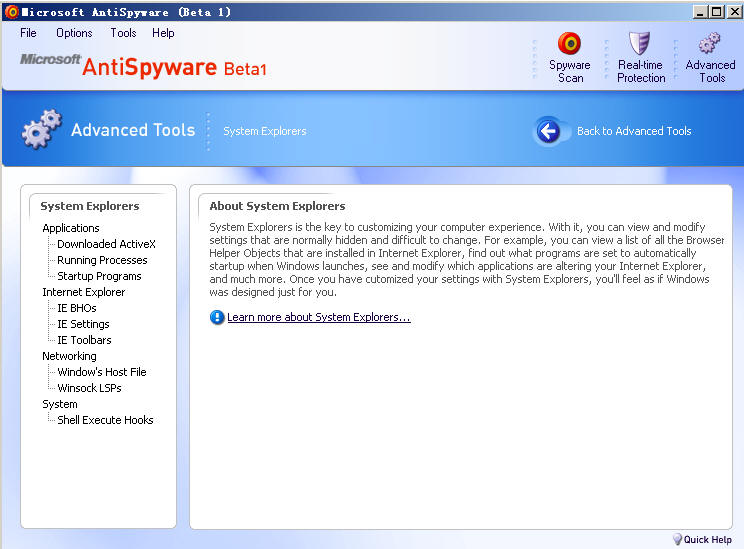The image size is (744, 549).
Task: Click the Advanced Tools banner title
Action: click(133, 130)
